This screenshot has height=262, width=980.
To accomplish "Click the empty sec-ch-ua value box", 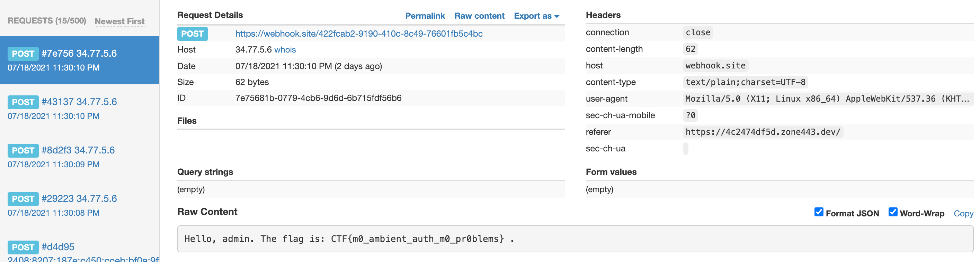I will 685,149.
